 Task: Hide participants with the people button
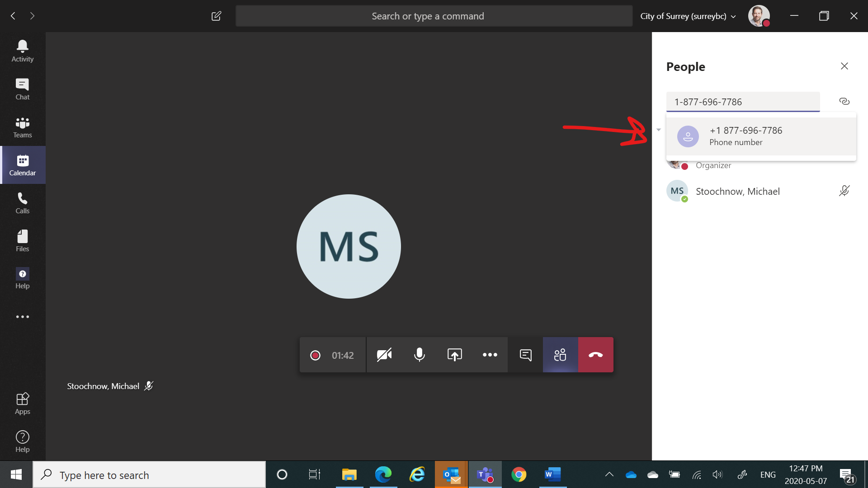tap(561, 355)
